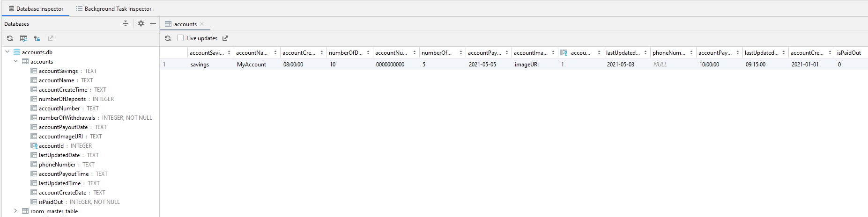This screenshot has width=868, height=217.
Task: Toggle keep database connections open icon
Action: pyautogui.click(x=37, y=38)
